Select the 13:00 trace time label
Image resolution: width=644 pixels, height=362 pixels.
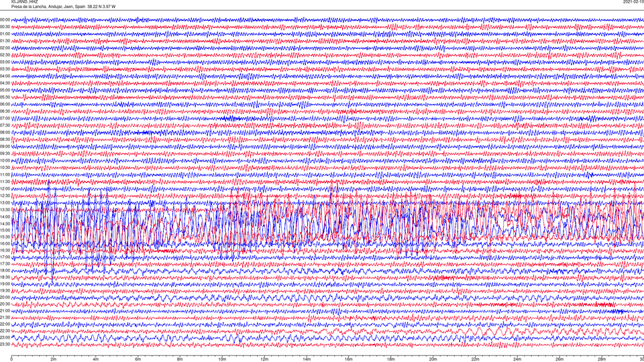5,202
